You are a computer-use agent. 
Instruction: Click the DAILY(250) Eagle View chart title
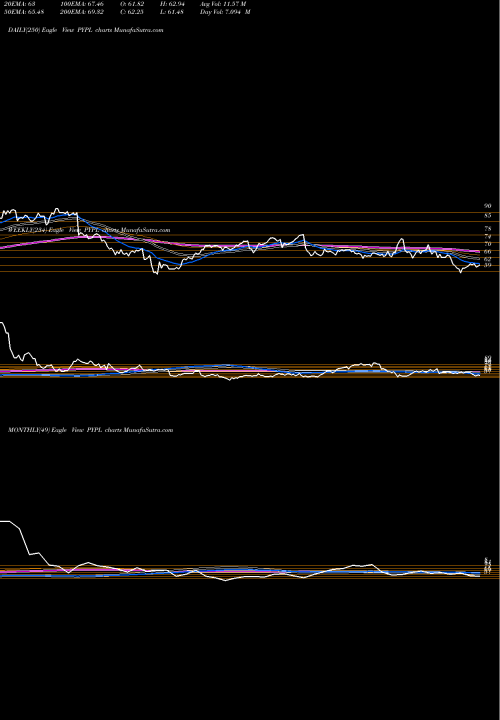click(x=85, y=30)
